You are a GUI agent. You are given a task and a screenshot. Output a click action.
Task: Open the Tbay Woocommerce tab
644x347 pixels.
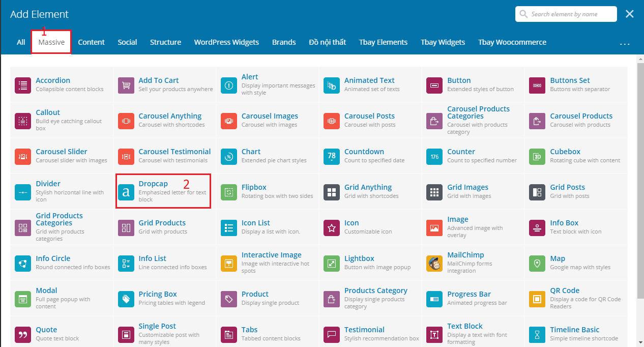click(512, 42)
